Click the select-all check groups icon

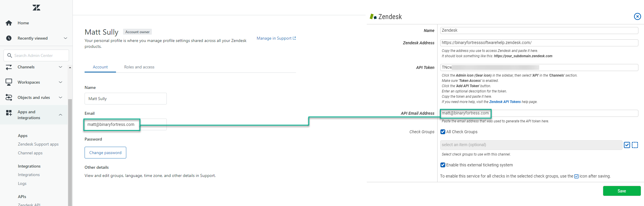click(x=627, y=145)
